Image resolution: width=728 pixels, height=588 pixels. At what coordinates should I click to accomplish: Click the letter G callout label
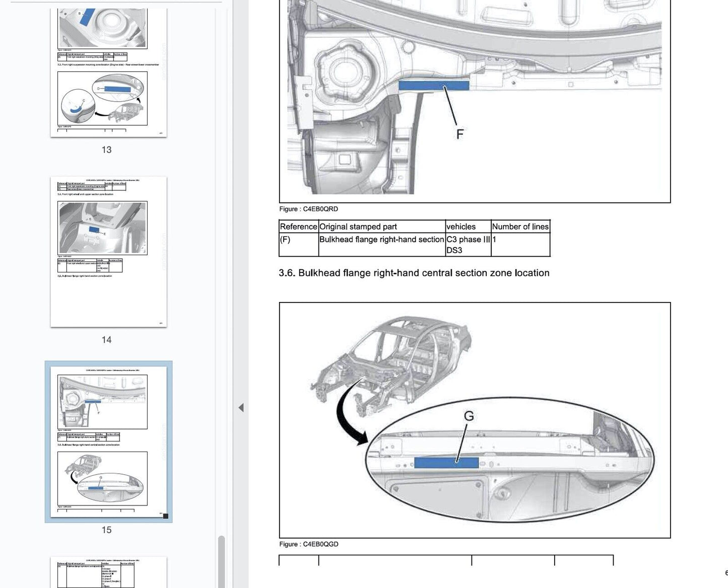tap(469, 416)
